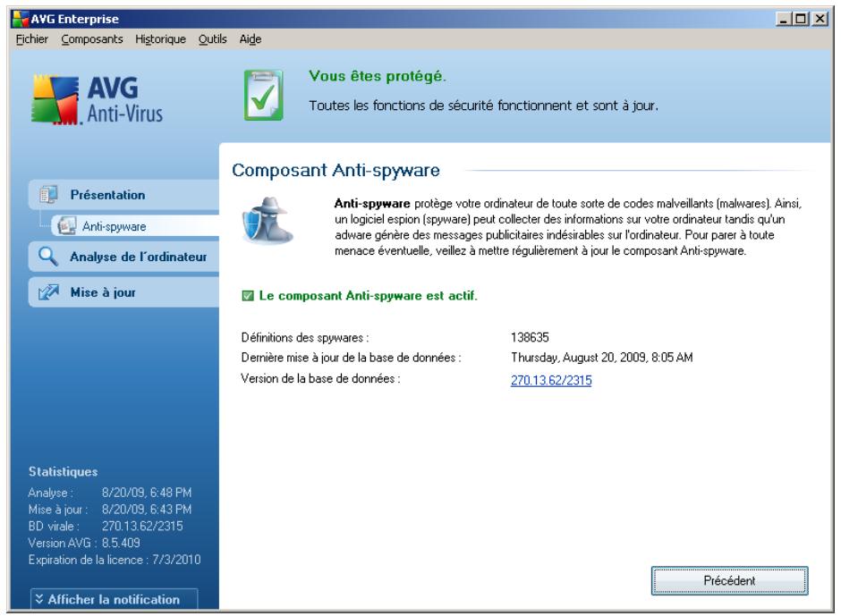Click the date Thursday, August 20, 2009, 8:05 AM

point(602,357)
